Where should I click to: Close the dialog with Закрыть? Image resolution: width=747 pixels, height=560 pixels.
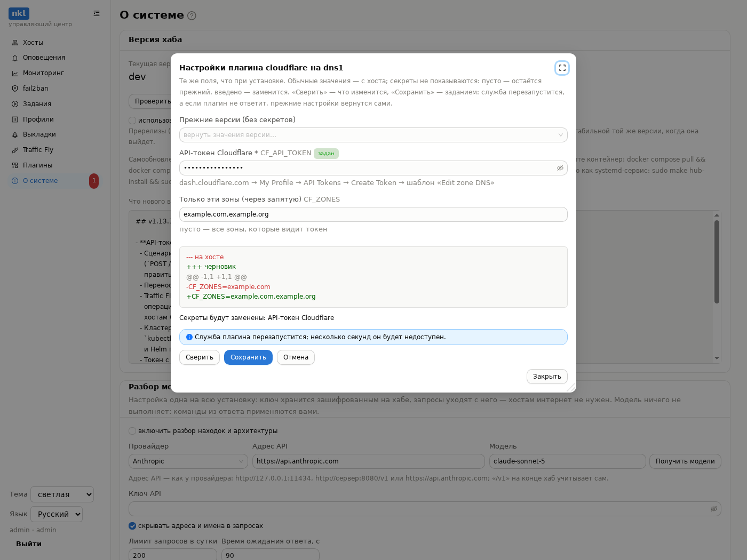tap(547, 377)
